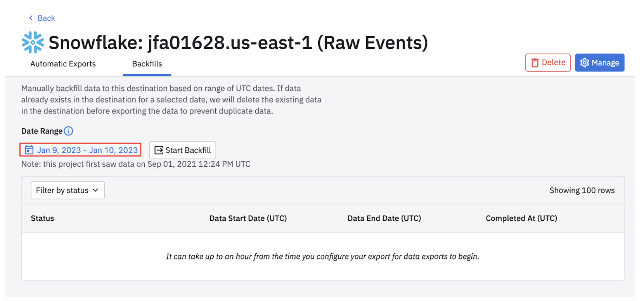Click the back chevron arrow icon
Image resolution: width=644 pixels, height=301 pixels.
tap(31, 18)
